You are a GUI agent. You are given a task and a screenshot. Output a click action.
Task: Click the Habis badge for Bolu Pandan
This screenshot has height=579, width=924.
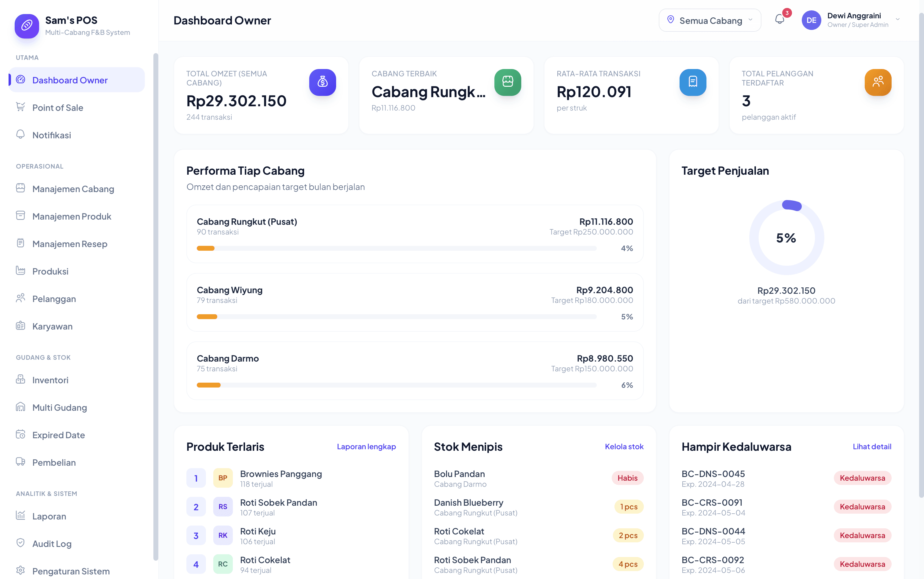point(628,478)
